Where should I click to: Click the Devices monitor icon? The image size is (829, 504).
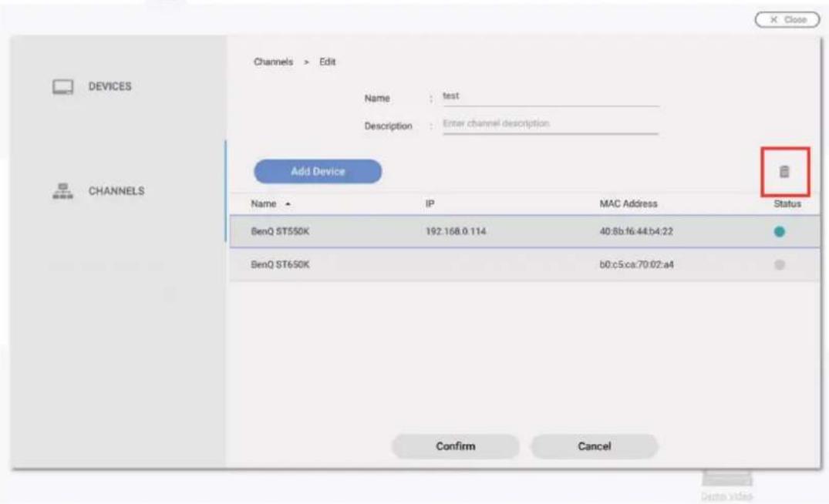click(x=63, y=86)
